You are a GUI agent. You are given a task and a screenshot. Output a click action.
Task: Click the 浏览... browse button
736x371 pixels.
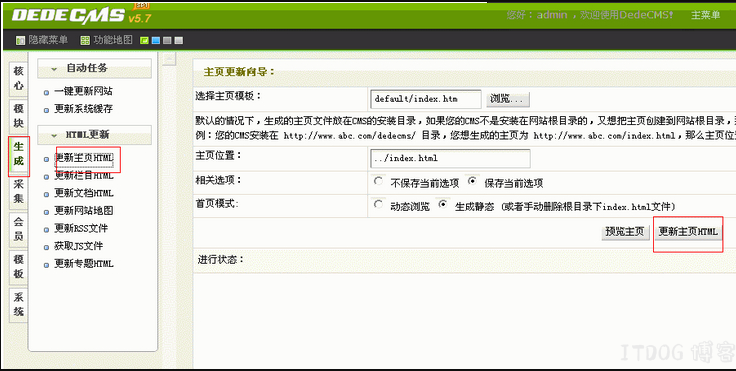click(x=508, y=99)
